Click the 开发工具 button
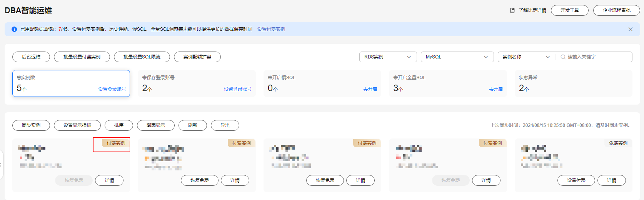The width and height of the screenshot is (644, 200). click(570, 10)
